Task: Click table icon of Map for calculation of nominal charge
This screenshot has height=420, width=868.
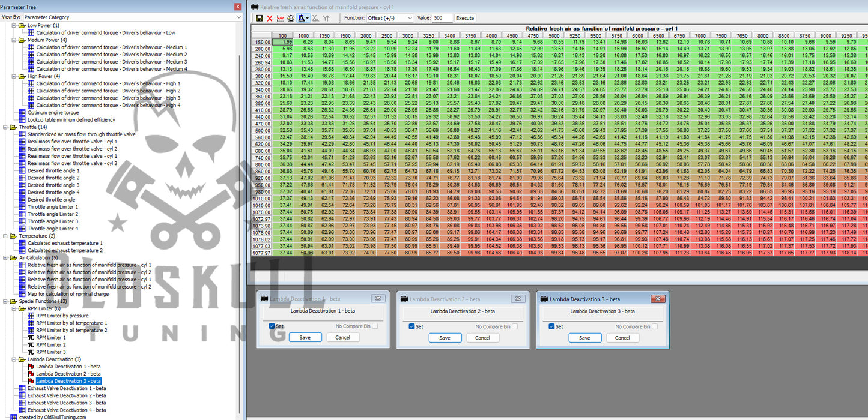Action: [x=23, y=294]
